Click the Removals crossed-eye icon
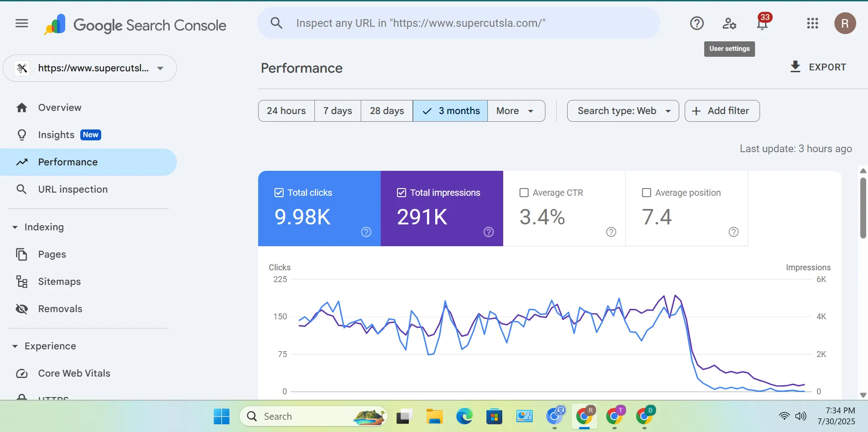This screenshot has height=432, width=868. point(22,309)
